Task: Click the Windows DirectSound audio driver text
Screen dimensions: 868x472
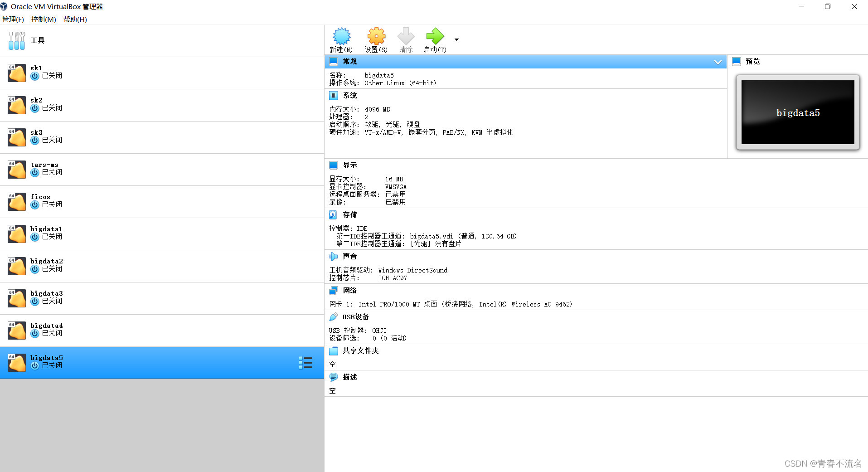Action: tap(413, 270)
